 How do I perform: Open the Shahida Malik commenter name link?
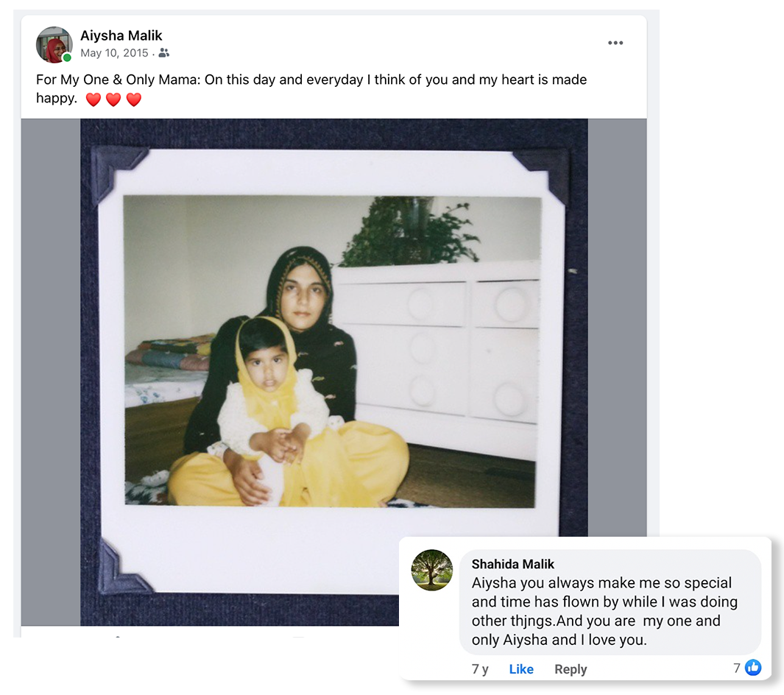click(513, 564)
